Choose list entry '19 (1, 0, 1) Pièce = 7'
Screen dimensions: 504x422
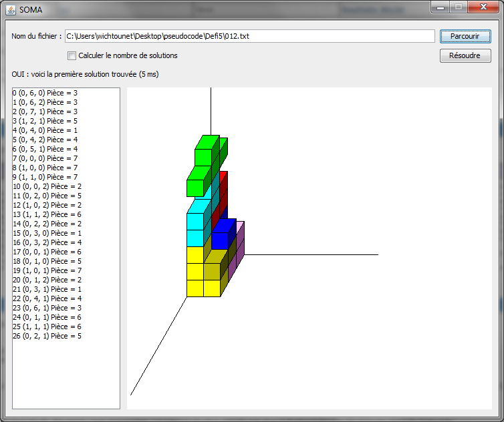point(47,270)
